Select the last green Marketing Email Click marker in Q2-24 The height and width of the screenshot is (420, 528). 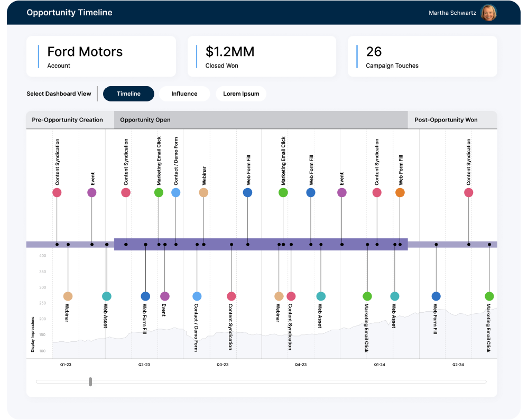[x=489, y=296]
